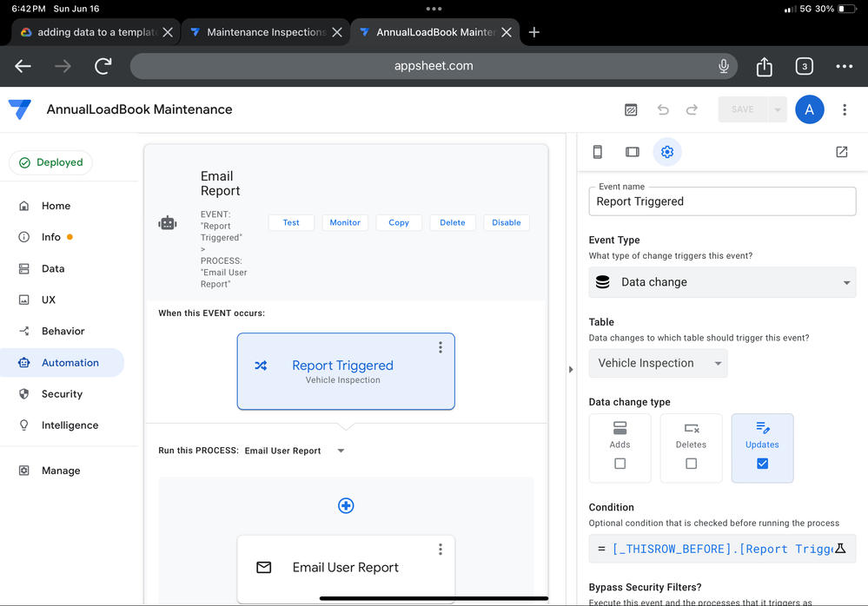
Task: Open Report Triggered card three-dot menu
Action: coord(441,347)
